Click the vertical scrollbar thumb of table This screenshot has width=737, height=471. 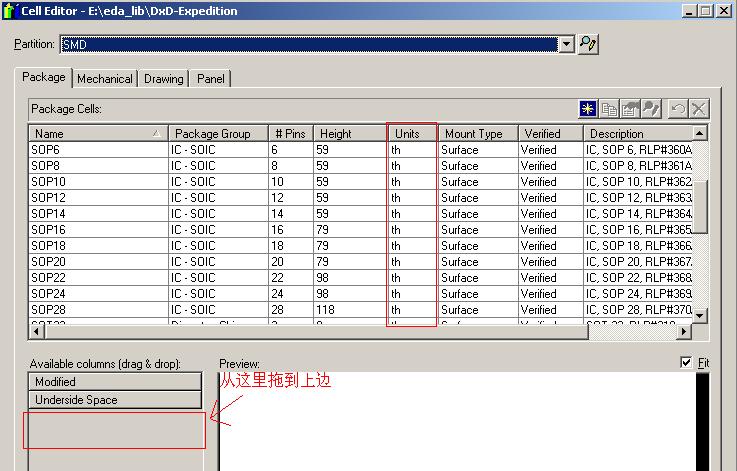700,207
